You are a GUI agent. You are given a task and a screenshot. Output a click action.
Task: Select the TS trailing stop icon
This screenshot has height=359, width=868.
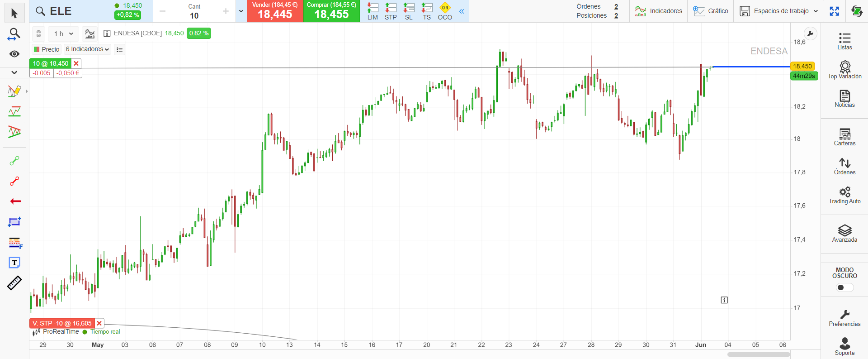[427, 11]
